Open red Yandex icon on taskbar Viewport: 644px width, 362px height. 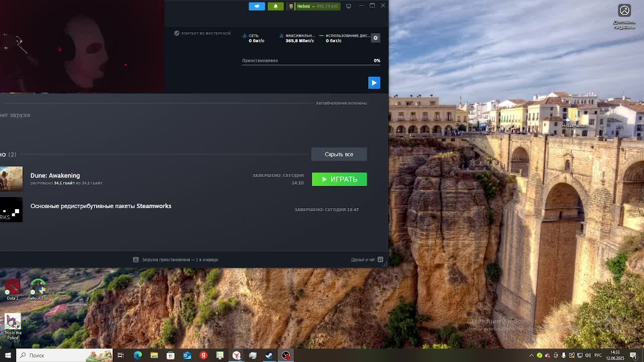click(x=204, y=355)
